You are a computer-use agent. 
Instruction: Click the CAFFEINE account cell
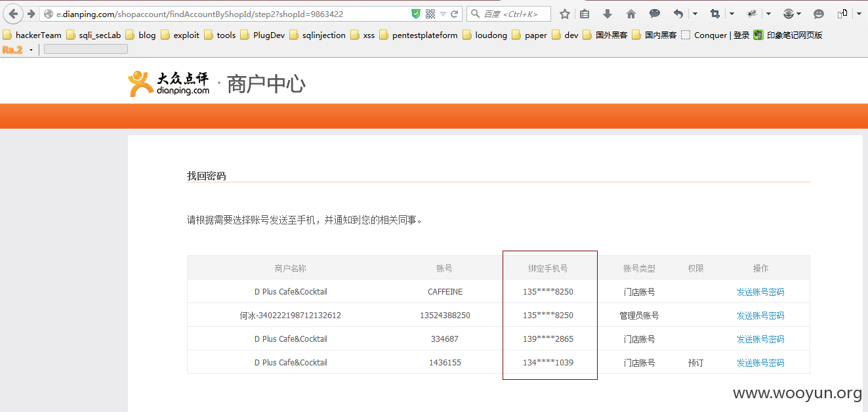pyautogui.click(x=445, y=292)
